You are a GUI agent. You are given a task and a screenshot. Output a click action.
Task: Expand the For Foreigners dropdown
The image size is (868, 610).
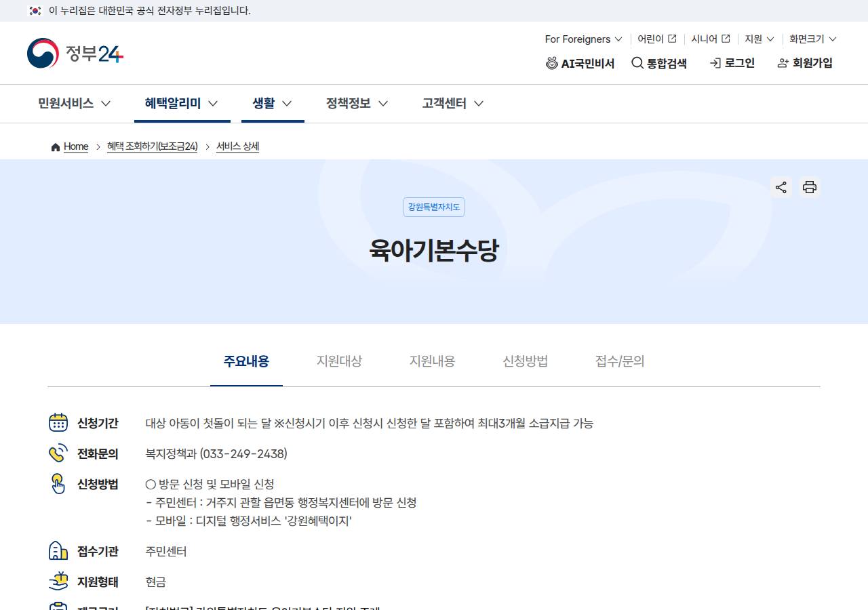coord(583,39)
